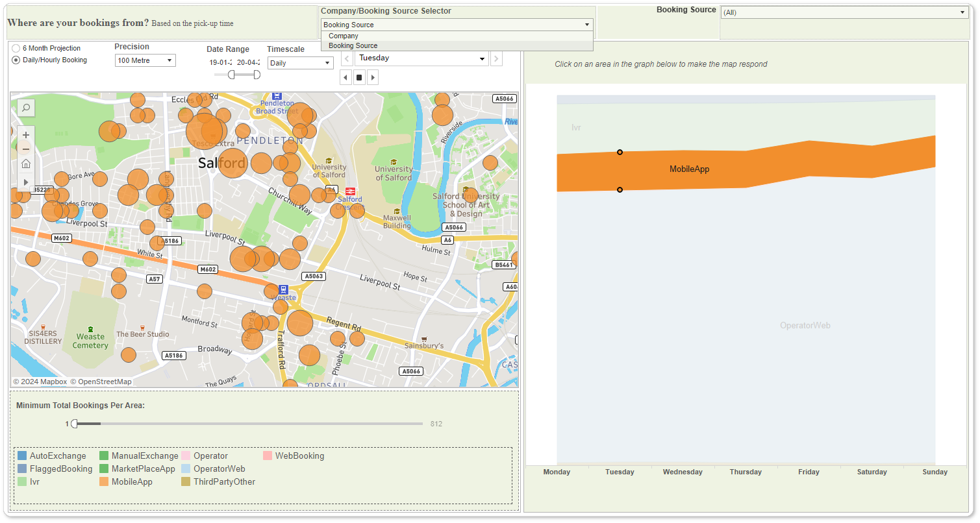Open the Booking Source (All) filter dropdown

tap(844, 12)
